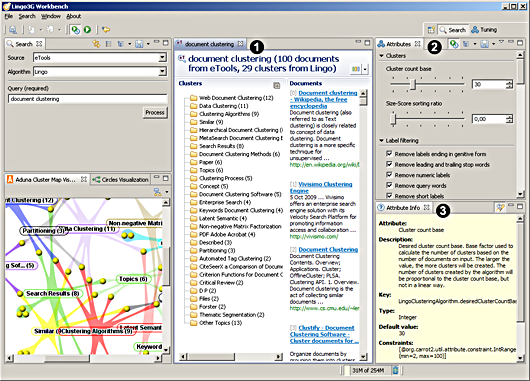Click Size-Score sorting ratio value field
Image resolution: width=530 pixels, height=381 pixels.
point(489,119)
